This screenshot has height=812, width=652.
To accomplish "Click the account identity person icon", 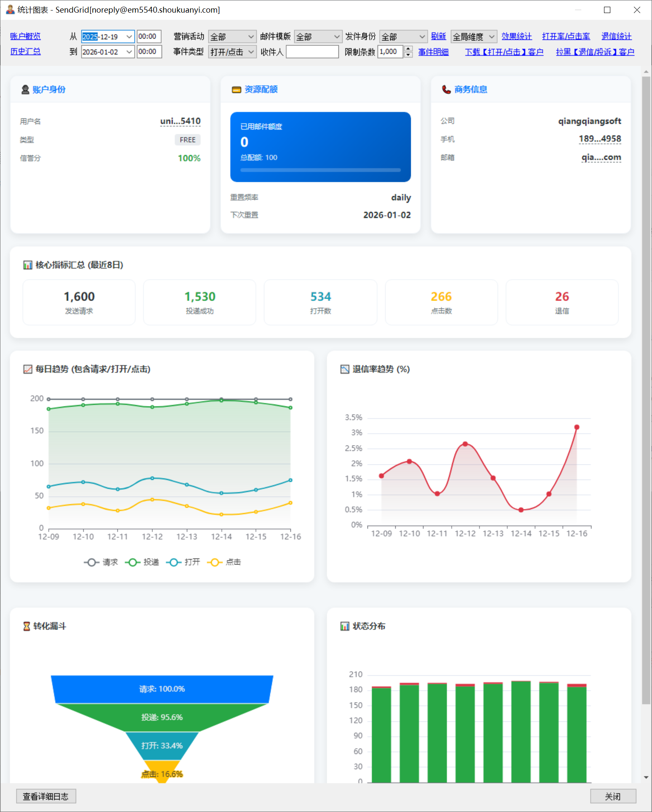I will tap(25, 89).
